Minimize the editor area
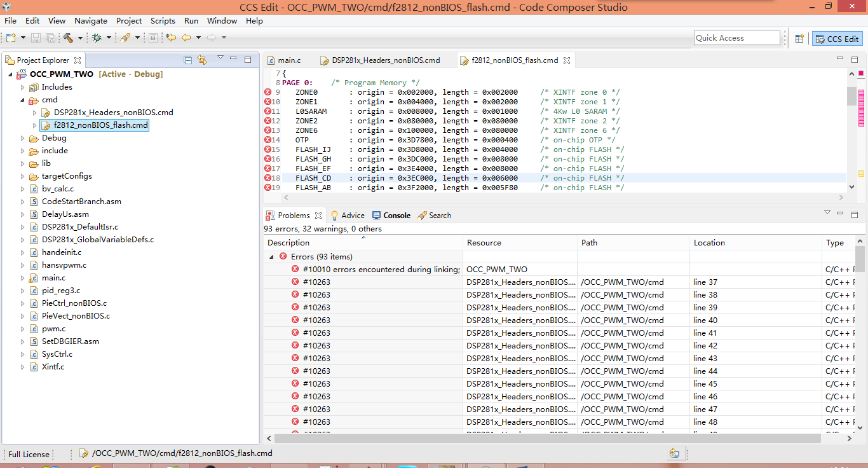The width and height of the screenshot is (868, 468). point(840,59)
